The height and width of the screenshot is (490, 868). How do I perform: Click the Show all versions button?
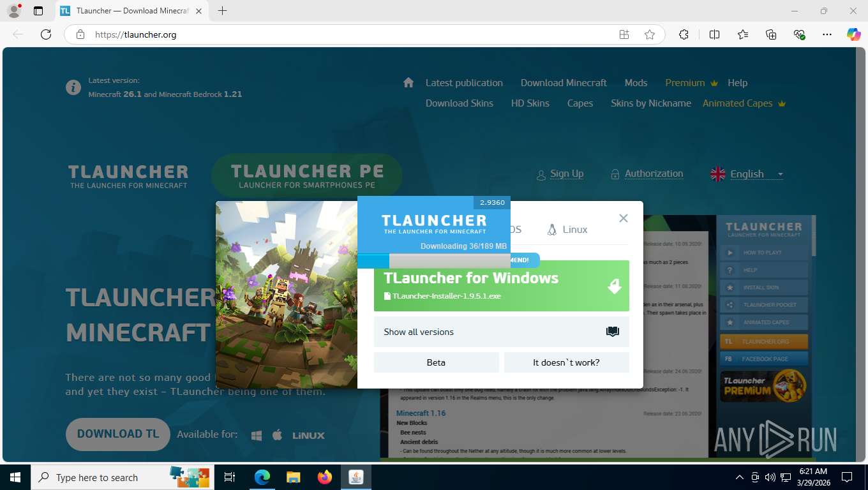coord(502,332)
